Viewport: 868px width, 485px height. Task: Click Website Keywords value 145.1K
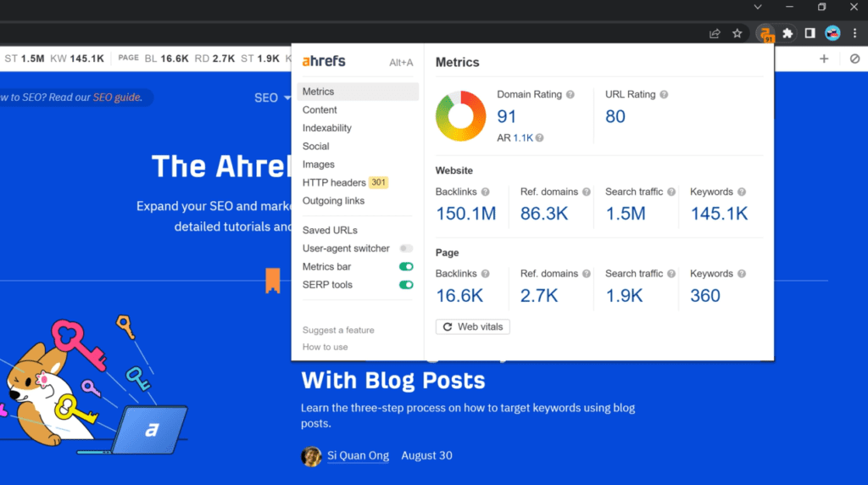[719, 214]
